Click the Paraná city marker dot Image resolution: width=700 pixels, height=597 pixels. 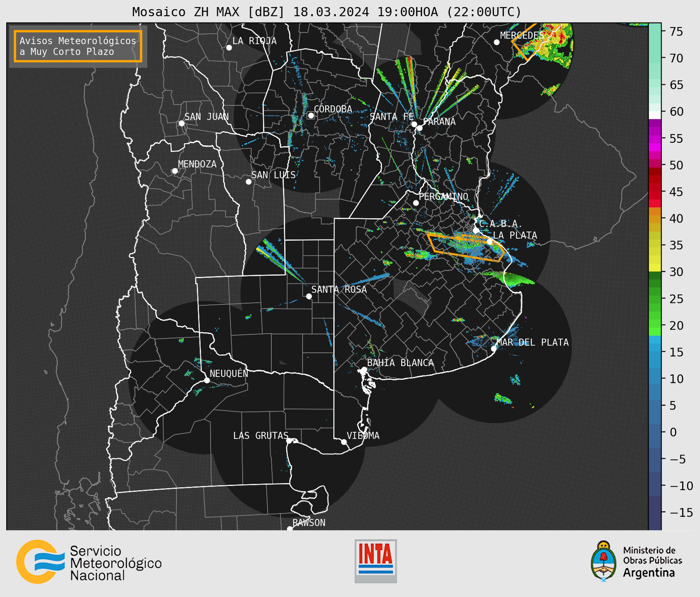tap(420, 128)
